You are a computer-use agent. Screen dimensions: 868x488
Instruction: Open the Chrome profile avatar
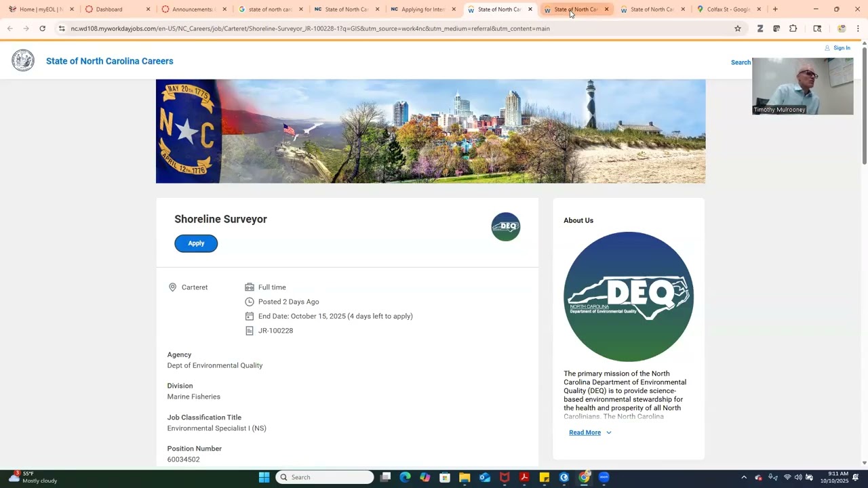pyautogui.click(x=842, y=28)
